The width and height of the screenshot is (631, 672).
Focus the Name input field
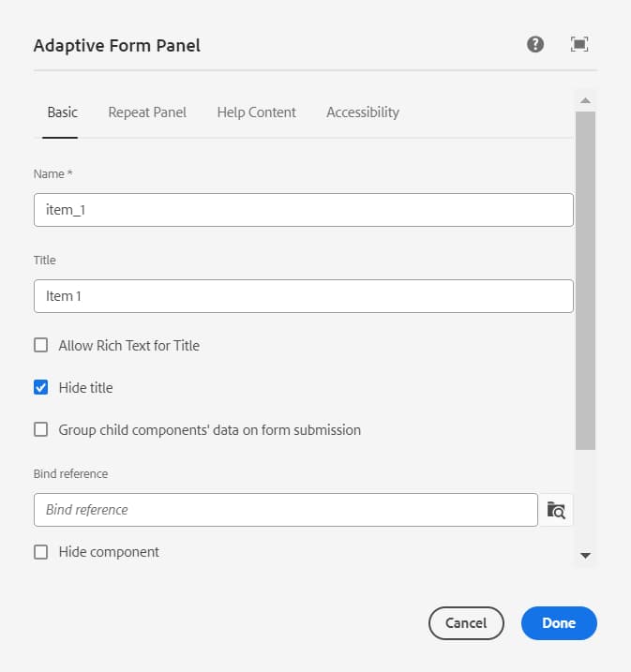(303, 210)
